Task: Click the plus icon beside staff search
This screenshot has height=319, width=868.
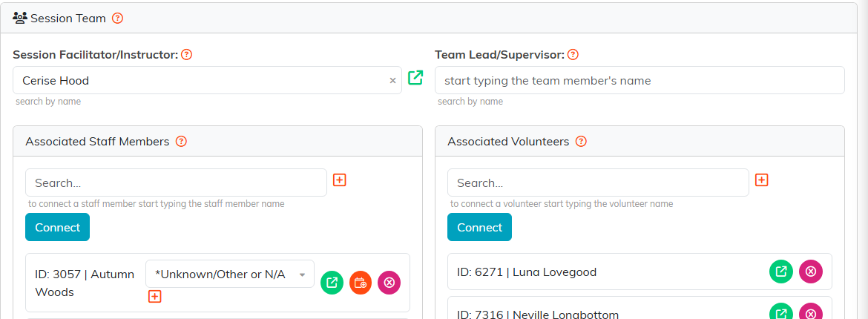Action: click(x=339, y=180)
